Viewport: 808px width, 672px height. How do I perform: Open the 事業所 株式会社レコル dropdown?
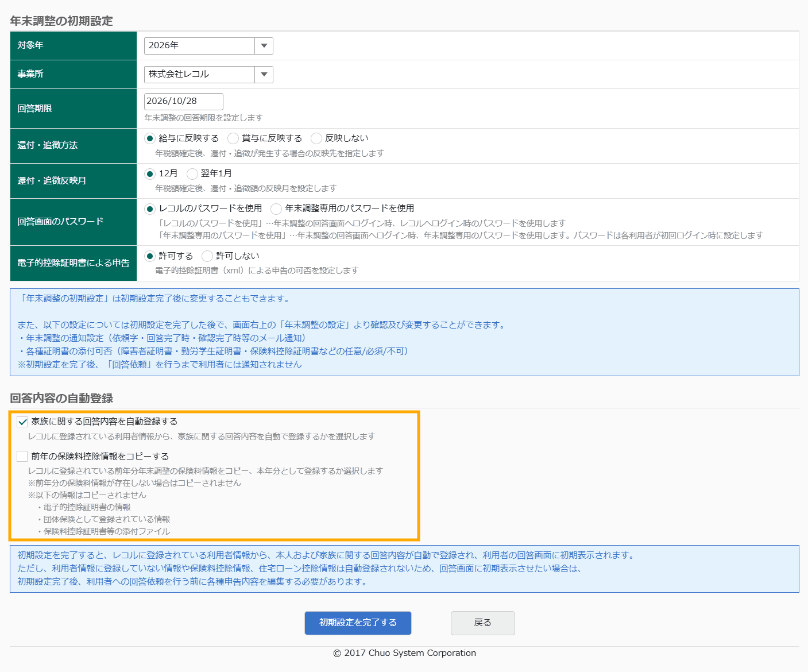(x=208, y=75)
